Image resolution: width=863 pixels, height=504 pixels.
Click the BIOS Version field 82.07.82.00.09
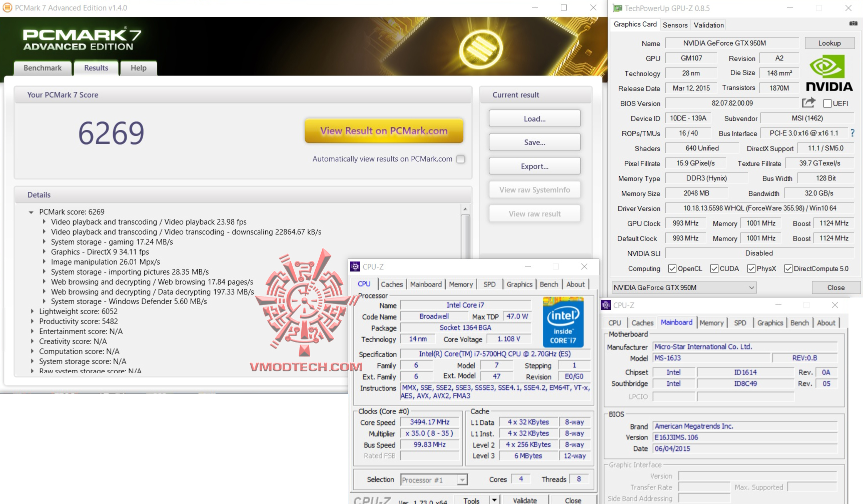coord(732,103)
